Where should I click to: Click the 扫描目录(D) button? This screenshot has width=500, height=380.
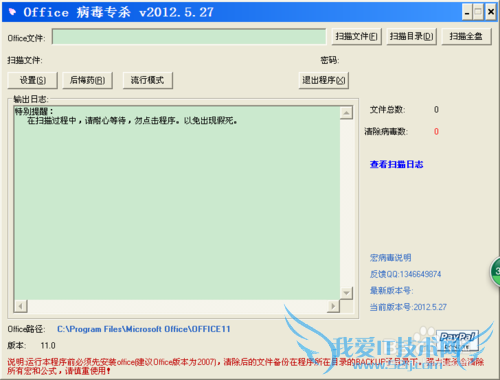pyautogui.click(x=411, y=36)
